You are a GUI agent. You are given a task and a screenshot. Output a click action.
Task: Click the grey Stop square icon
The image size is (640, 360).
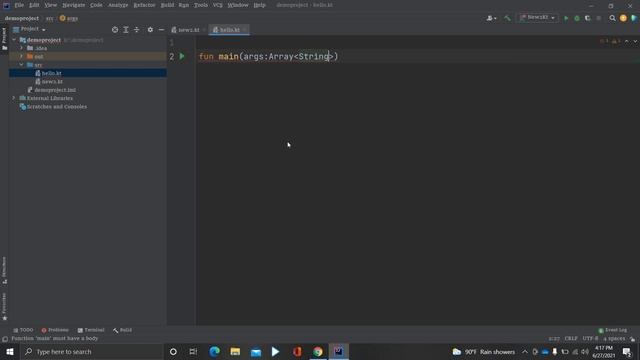[x=599, y=18]
